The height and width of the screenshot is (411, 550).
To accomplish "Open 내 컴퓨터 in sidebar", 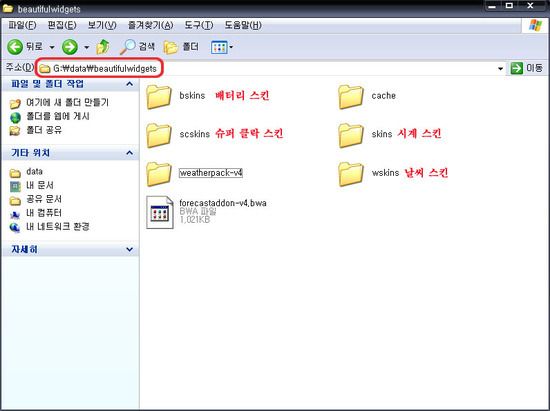I will click(44, 213).
